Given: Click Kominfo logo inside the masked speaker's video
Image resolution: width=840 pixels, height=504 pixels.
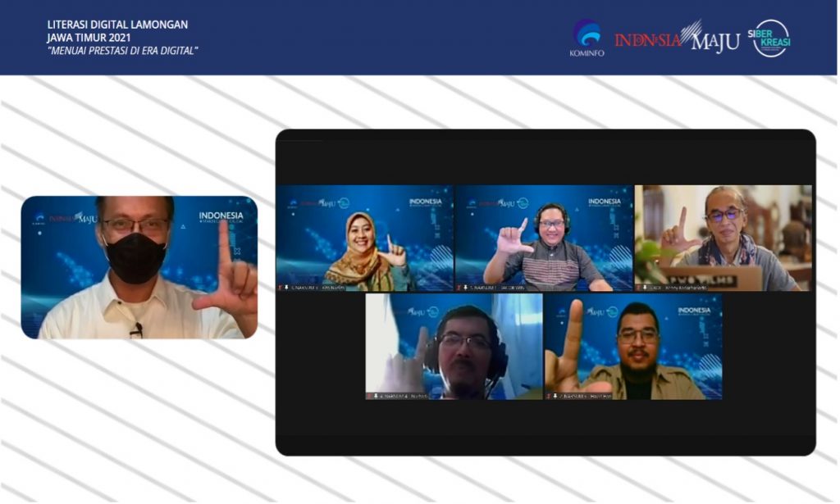Looking at the screenshot, I should coord(39,219).
